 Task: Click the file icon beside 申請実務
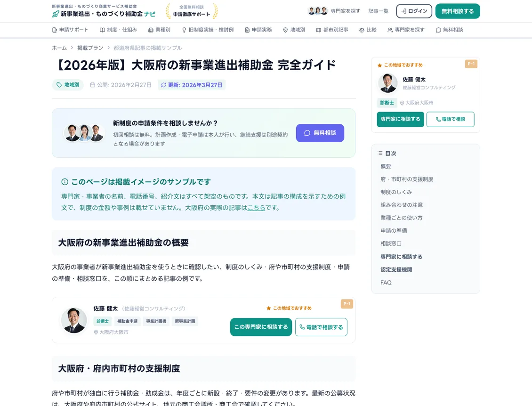coord(247,30)
